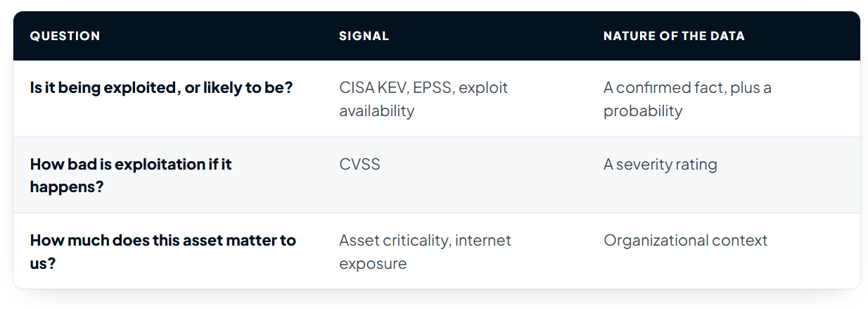Click the words 'Asset criticality'
This screenshot has width=868, height=309.
393,240
